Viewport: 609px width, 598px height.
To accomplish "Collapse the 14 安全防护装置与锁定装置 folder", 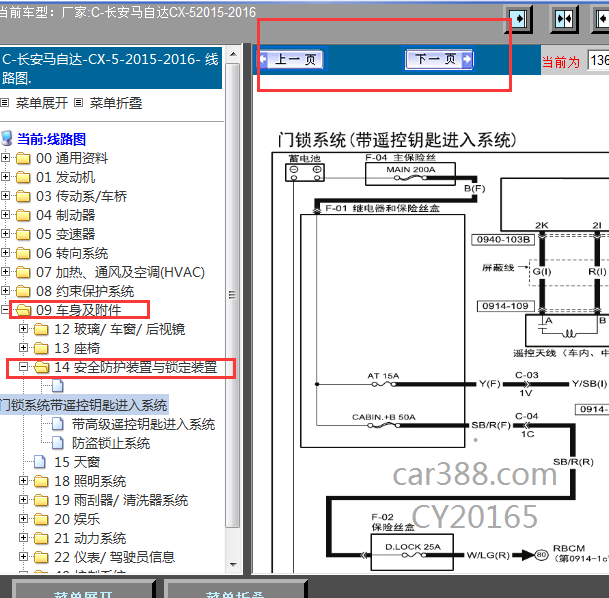I will (x=23, y=367).
